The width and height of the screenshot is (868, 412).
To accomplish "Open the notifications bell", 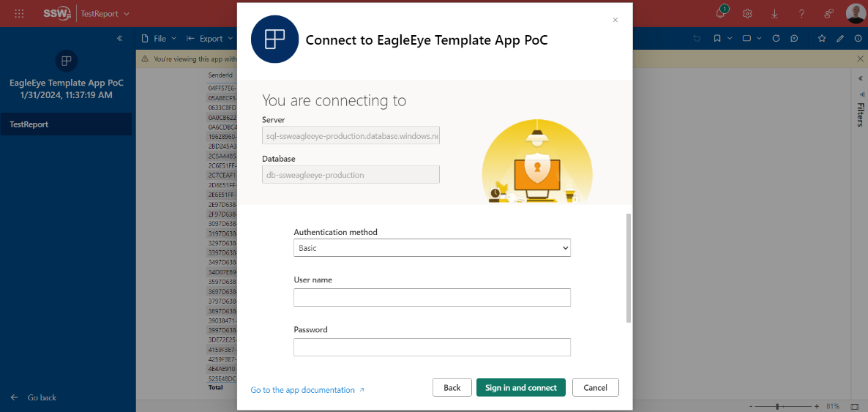I will 720,14.
